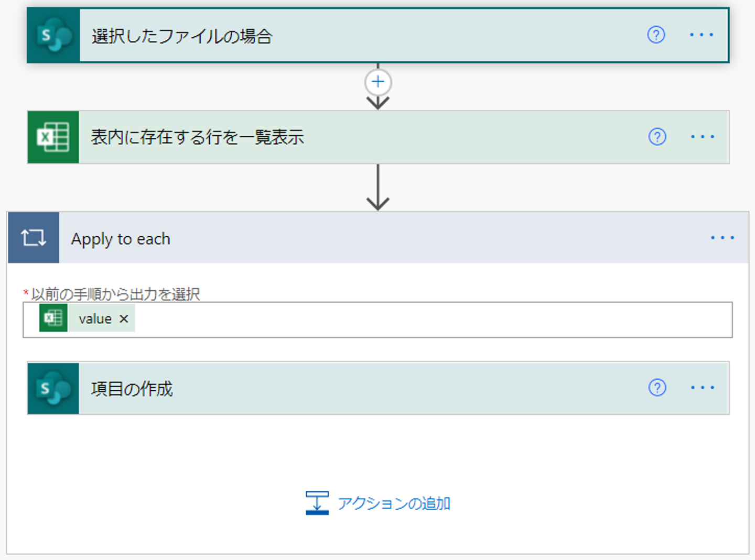The width and height of the screenshot is (755, 560).
Task: Open more options menu for 選択したファイルの場合
Action: click(701, 35)
